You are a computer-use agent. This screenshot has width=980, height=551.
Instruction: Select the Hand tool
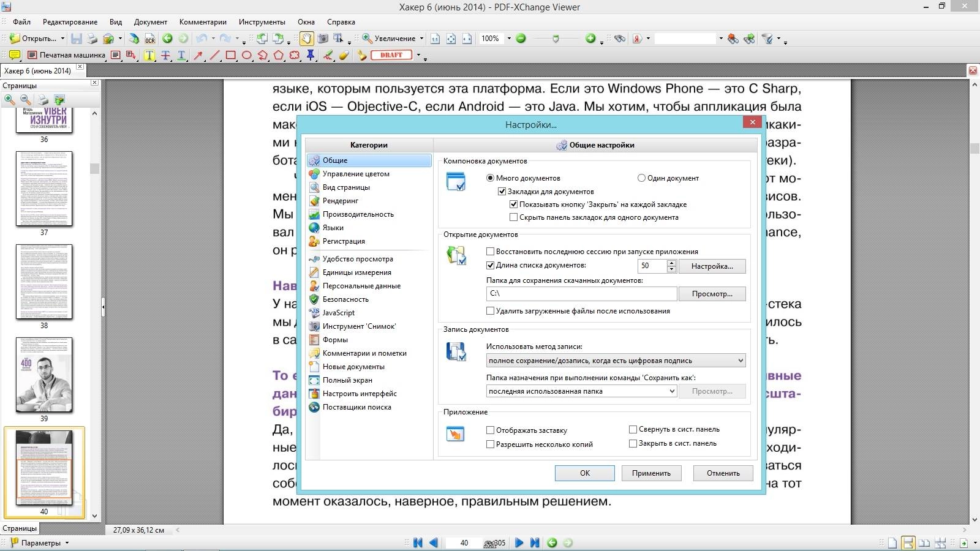click(306, 39)
